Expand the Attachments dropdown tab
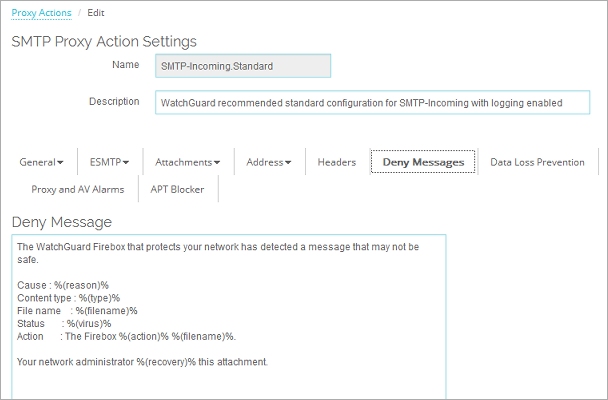This screenshot has width=608, height=400. 187,162
